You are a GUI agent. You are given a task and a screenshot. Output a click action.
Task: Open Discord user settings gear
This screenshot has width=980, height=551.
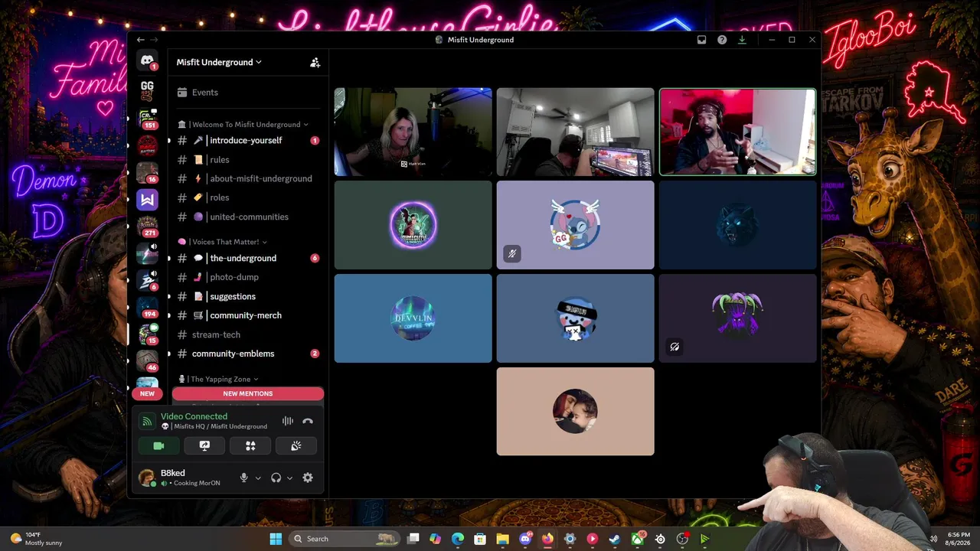308,478
